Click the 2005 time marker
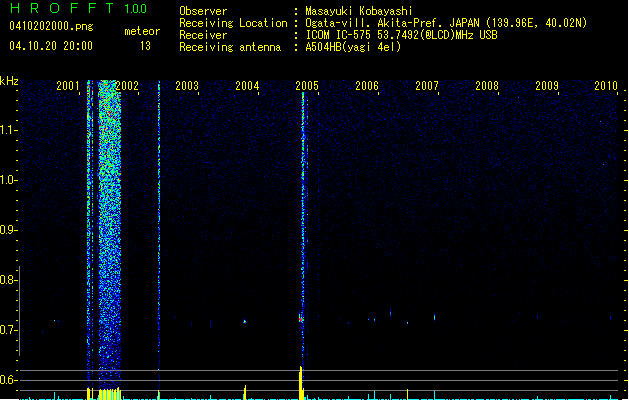The width and height of the screenshot is (629, 400). (x=307, y=86)
